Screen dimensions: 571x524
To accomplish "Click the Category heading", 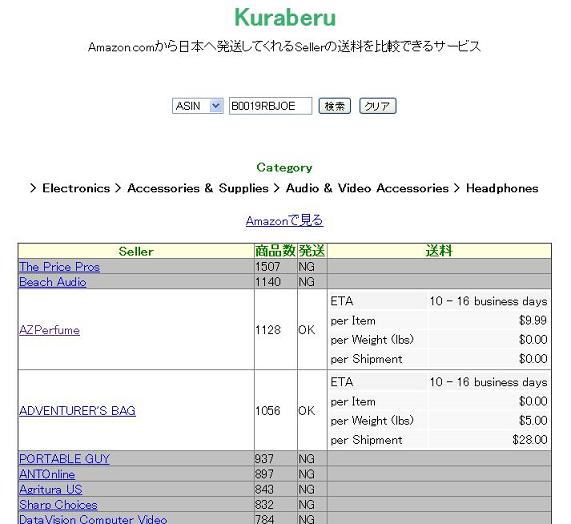I will click(284, 168).
